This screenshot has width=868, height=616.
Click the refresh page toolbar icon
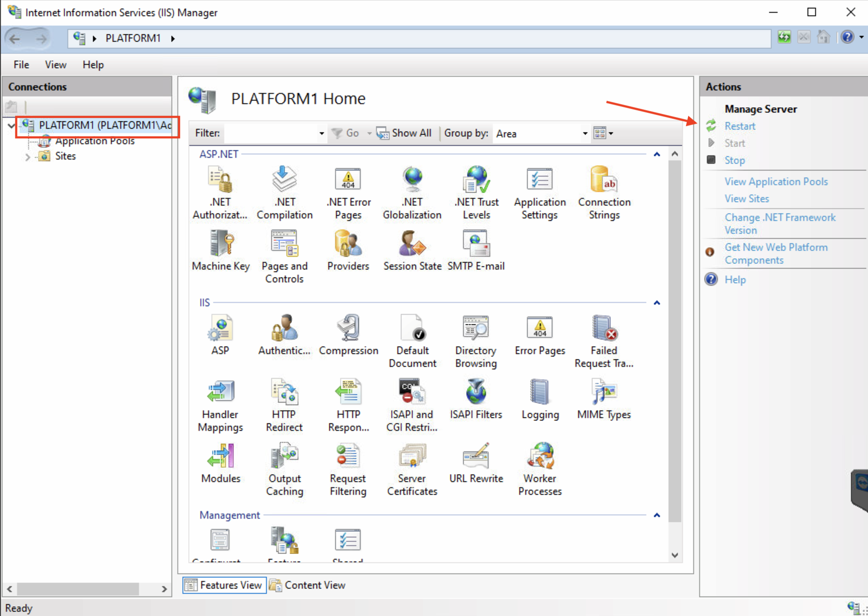click(784, 38)
